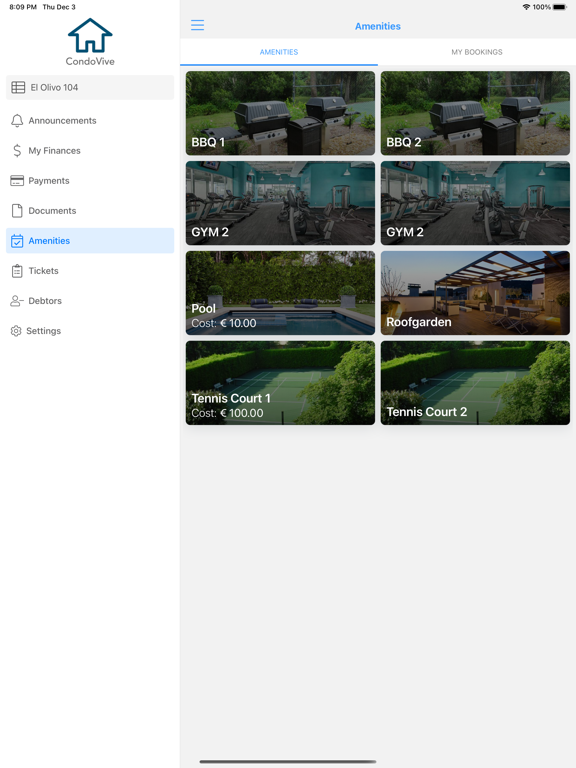Open the Settings section

point(90,331)
